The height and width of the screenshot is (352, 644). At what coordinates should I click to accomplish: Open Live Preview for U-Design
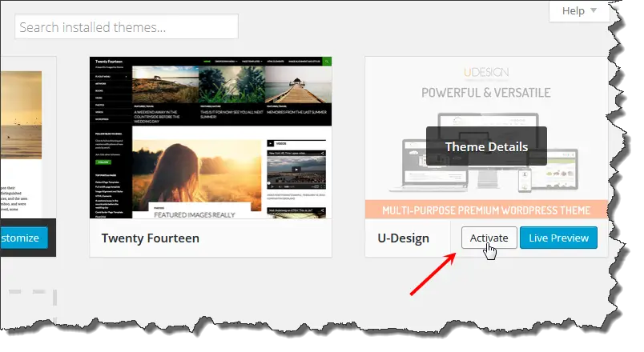click(x=558, y=238)
